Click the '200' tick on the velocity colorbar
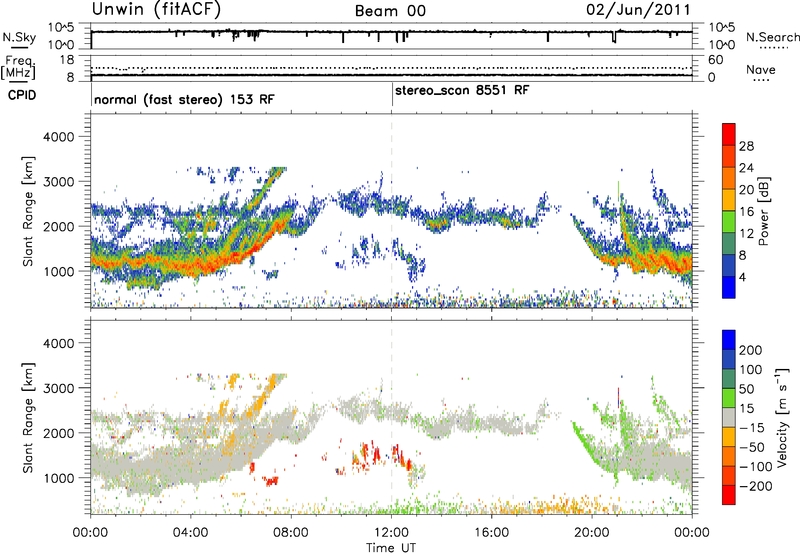 click(751, 350)
